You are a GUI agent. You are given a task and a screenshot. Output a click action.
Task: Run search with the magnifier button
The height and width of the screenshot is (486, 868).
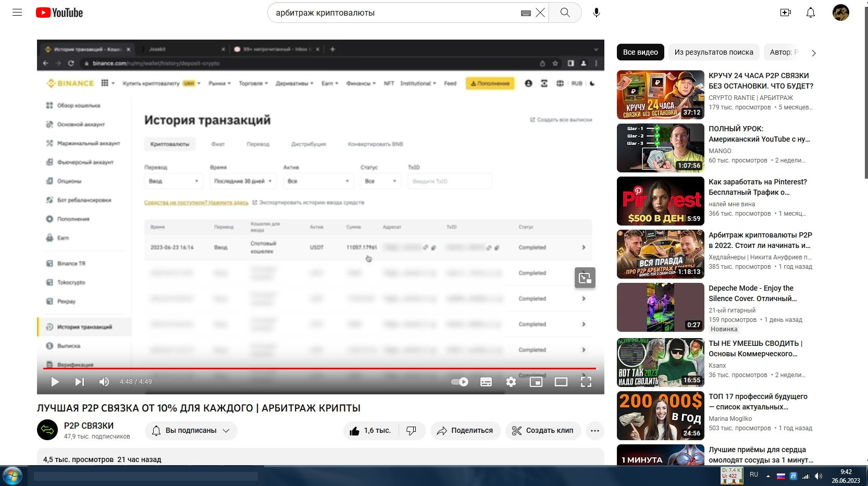(x=565, y=13)
